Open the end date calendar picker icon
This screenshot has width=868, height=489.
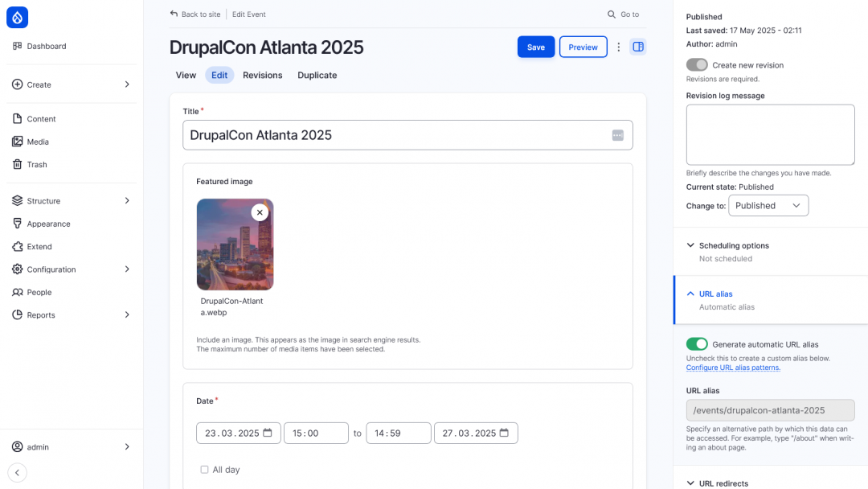(504, 433)
